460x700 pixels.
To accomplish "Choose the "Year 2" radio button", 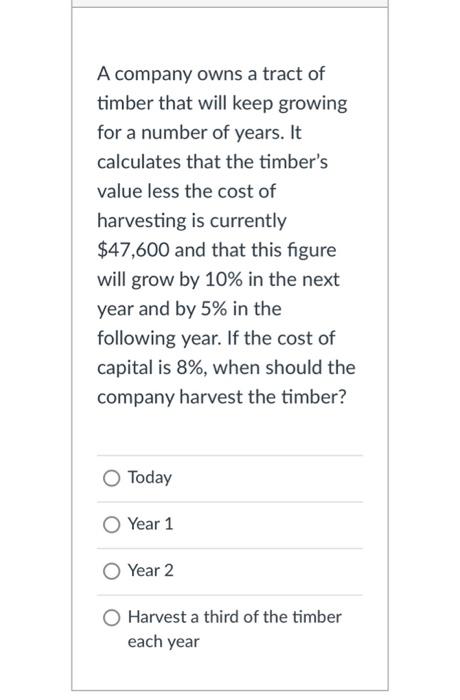I will pyautogui.click(x=111, y=571).
